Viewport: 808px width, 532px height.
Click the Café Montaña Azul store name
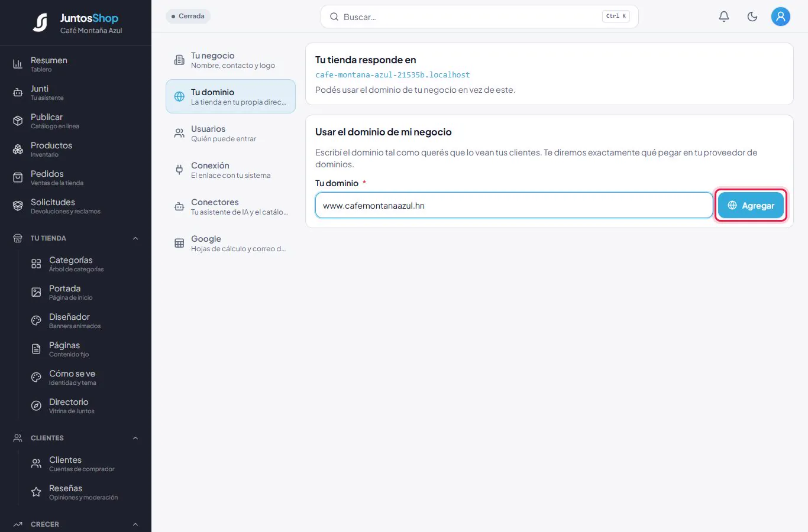coord(91,31)
